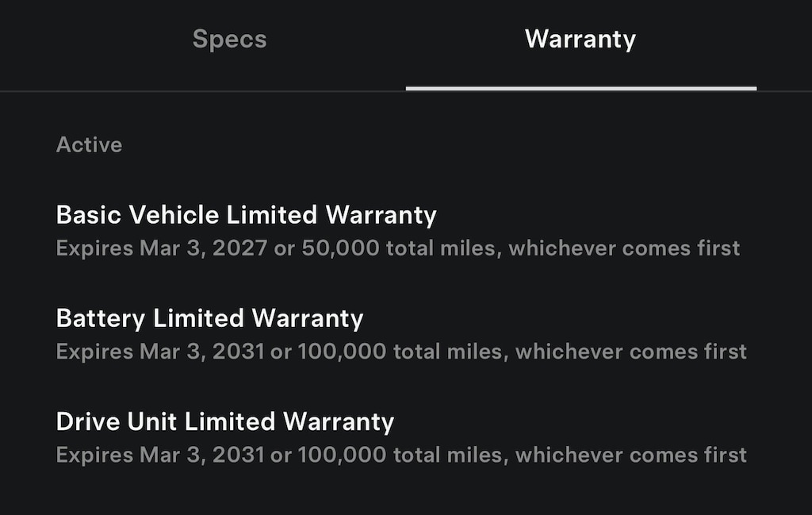Viewport: 812px width, 515px height.
Task: Click Basic Vehicle's "whichever comes first" text
Action: click(x=624, y=248)
